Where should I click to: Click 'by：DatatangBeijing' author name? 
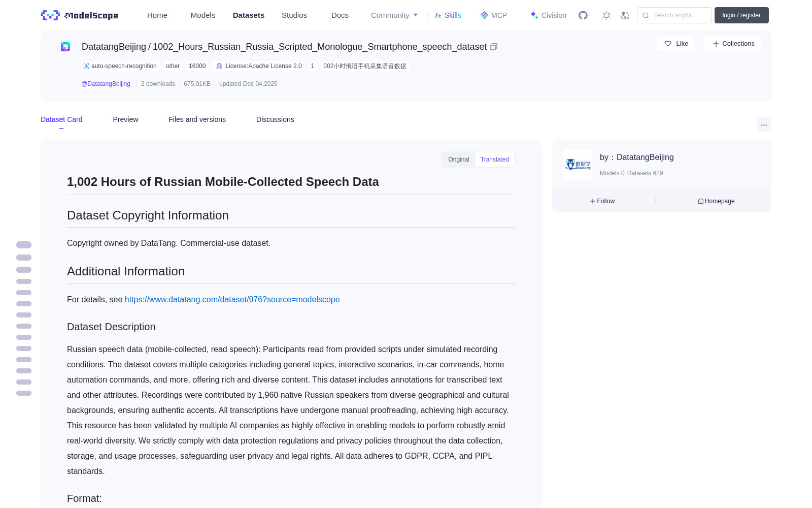637,157
